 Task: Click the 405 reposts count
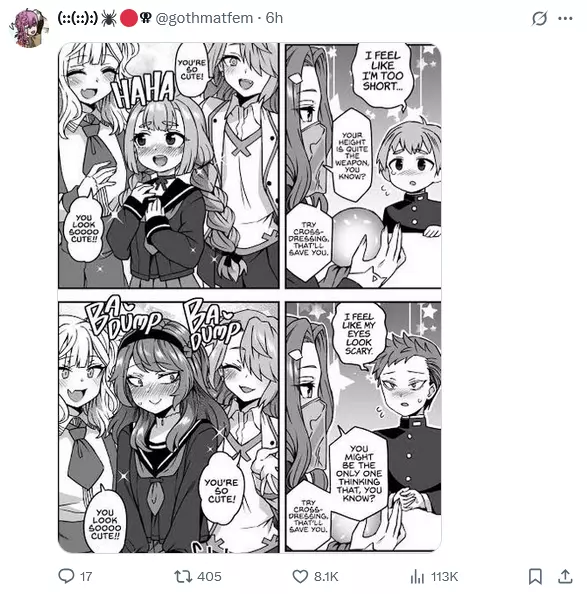[209, 577]
